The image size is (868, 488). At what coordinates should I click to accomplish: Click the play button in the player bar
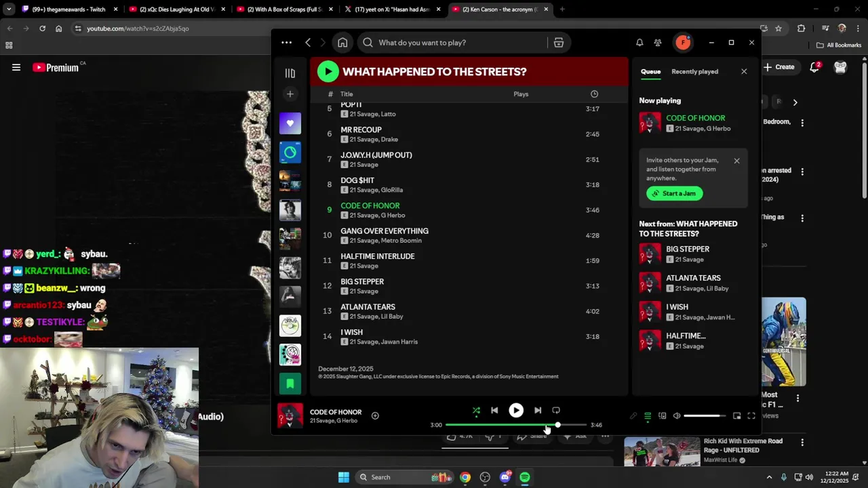[x=516, y=410]
